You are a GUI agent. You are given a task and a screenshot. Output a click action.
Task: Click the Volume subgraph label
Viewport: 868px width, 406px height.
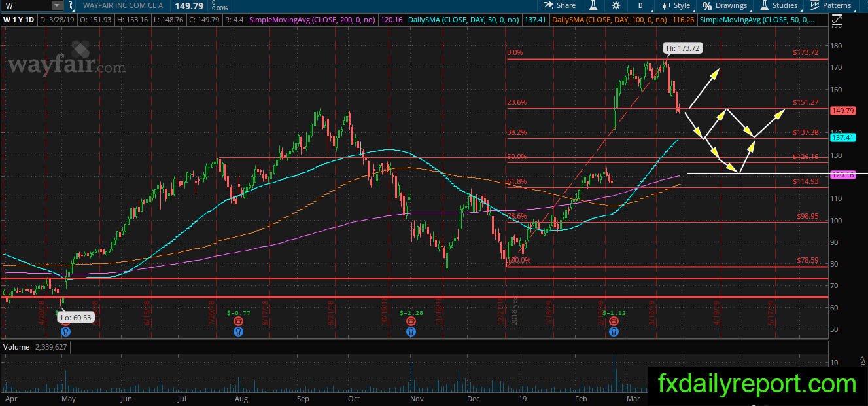click(x=15, y=347)
